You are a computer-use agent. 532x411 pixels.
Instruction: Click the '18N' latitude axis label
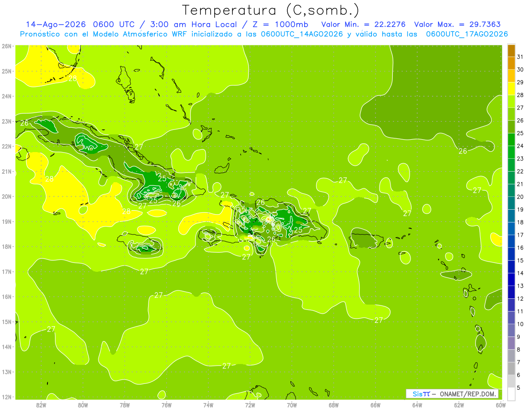(6, 247)
